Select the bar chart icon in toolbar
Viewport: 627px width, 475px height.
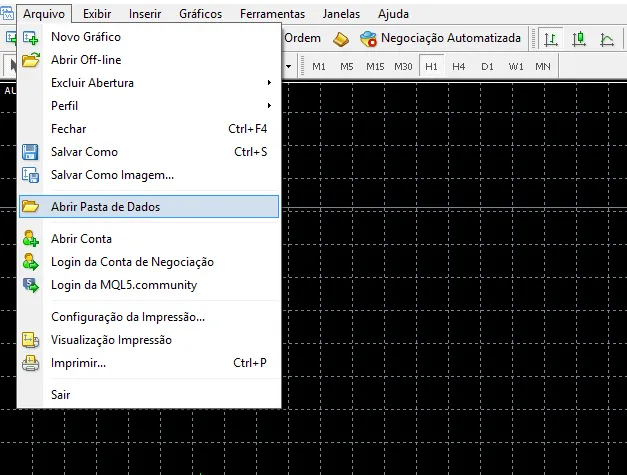click(551, 39)
